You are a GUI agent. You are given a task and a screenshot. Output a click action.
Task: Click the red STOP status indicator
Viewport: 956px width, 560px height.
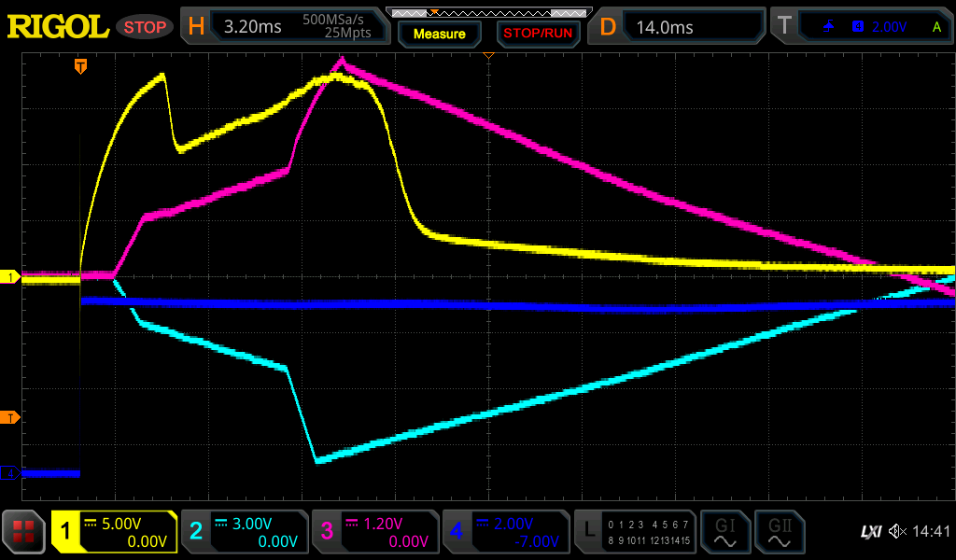145,27
